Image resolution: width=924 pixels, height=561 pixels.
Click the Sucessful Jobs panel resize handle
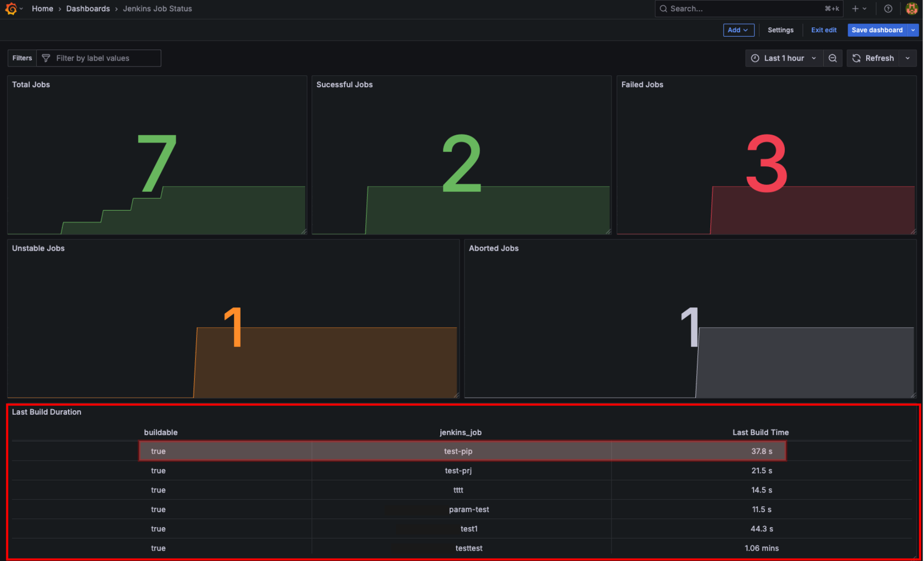click(608, 232)
